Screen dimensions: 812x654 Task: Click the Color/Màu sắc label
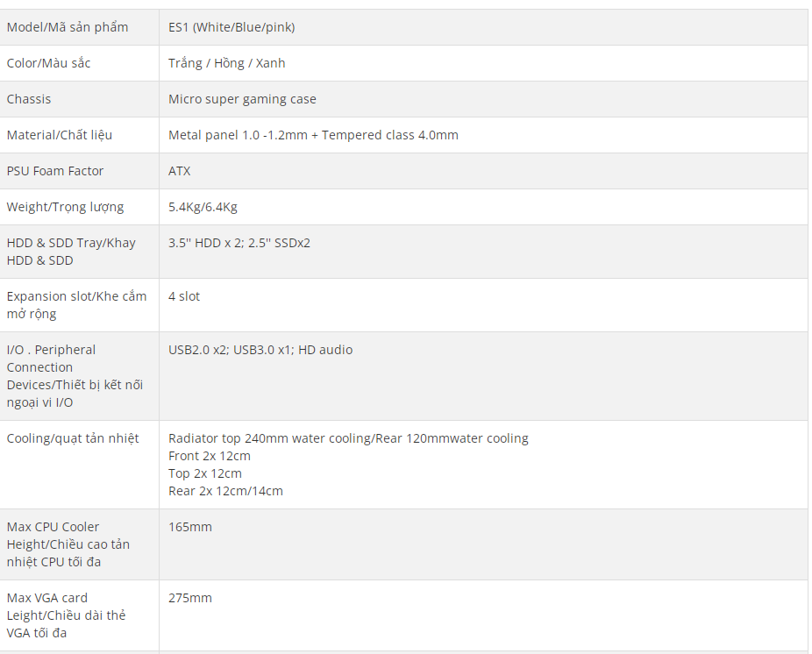coord(49,63)
